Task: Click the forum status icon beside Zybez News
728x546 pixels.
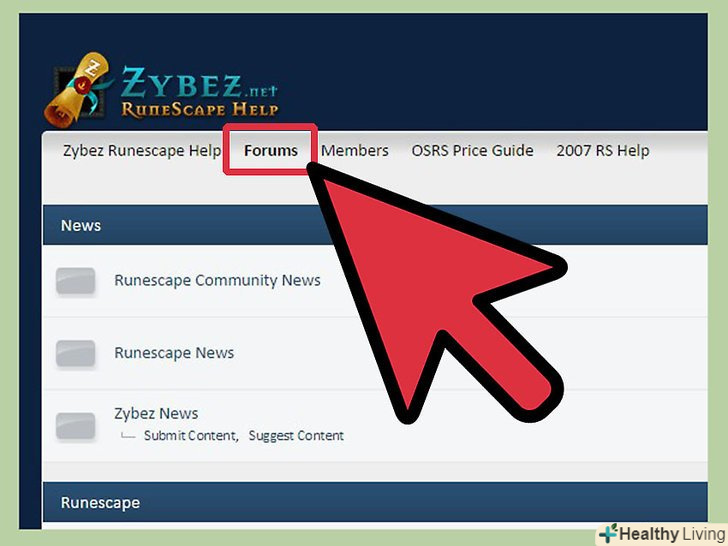Action: (76, 425)
